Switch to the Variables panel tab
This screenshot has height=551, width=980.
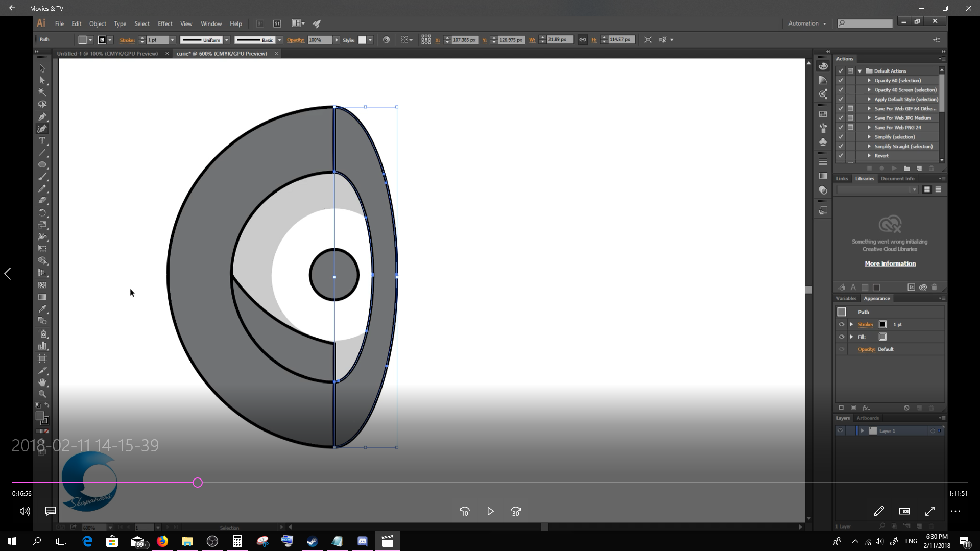coord(846,298)
